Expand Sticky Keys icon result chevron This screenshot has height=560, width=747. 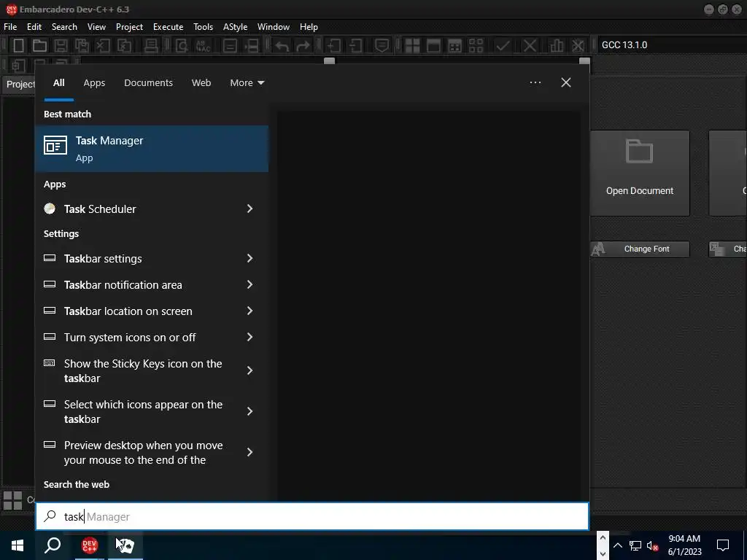[x=249, y=370]
